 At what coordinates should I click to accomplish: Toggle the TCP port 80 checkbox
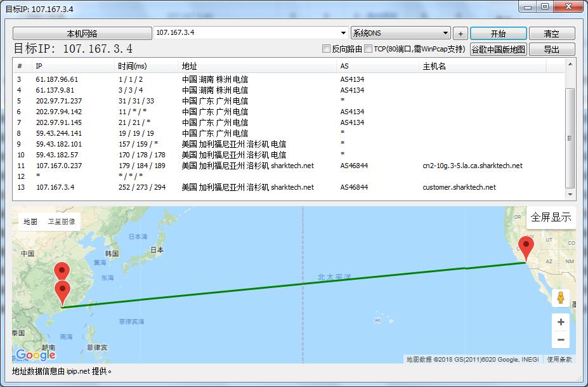[x=369, y=49]
